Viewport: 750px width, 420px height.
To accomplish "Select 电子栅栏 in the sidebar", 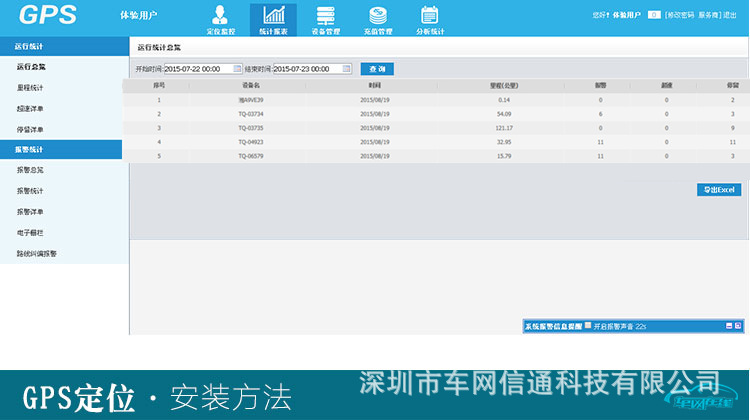I will point(31,233).
